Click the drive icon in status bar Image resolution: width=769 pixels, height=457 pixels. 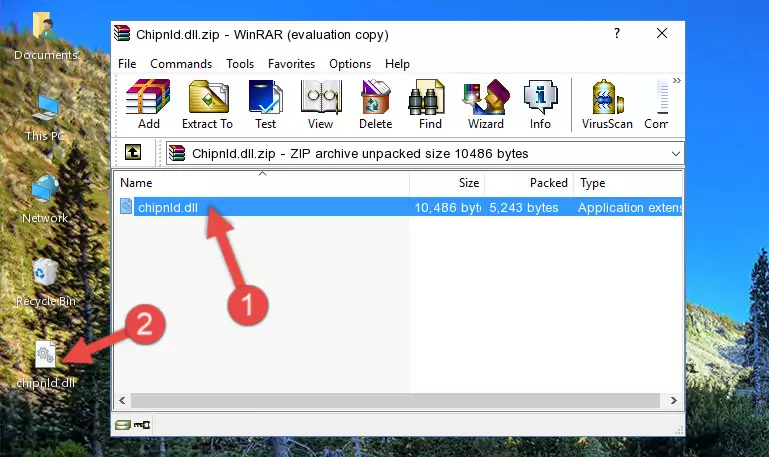point(123,425)
